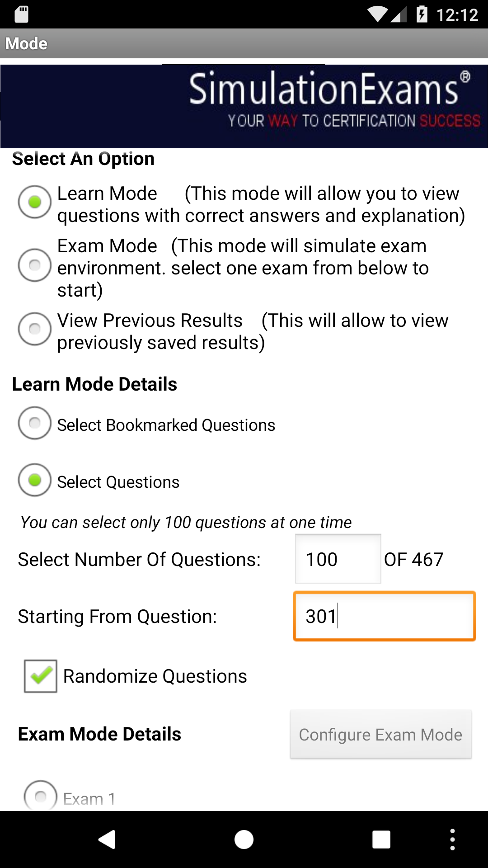The image size is (488, 868).
Task: Click the number of questions field showing 100
Action: pos(338,559)
